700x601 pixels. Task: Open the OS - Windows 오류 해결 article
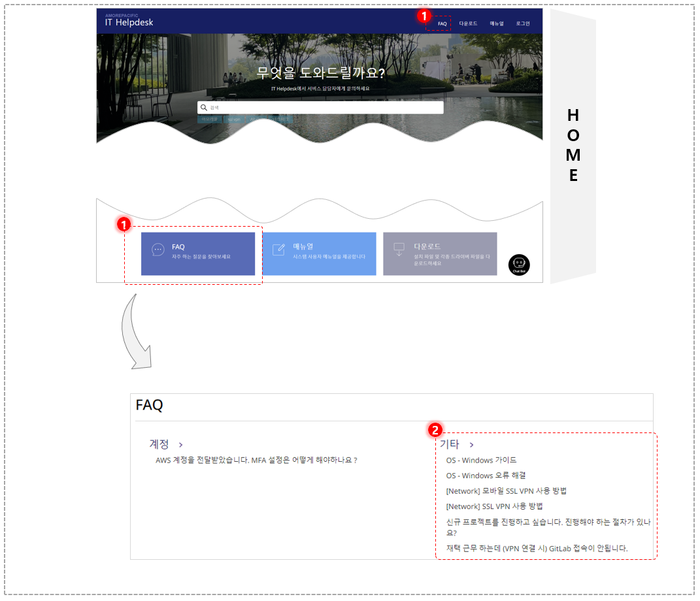coord(486,476)
